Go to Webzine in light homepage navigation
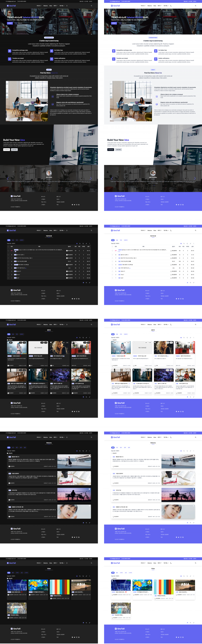 coord(149,5)
